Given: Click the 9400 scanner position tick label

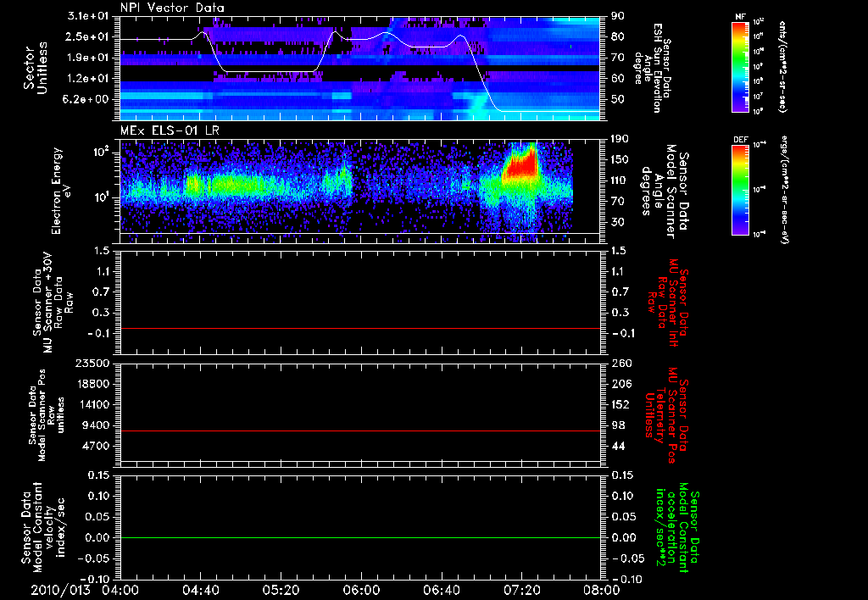Looking at the screenshot, I should click(x=96, y=425).
